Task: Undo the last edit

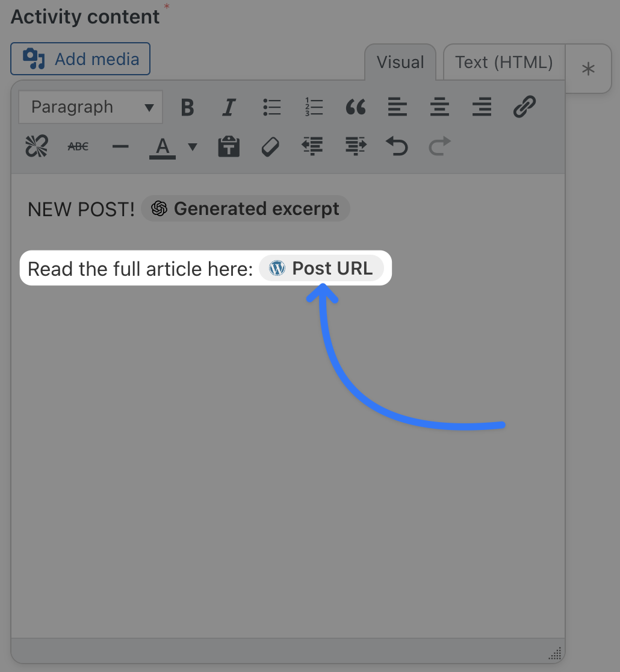Action: point(397,146)
